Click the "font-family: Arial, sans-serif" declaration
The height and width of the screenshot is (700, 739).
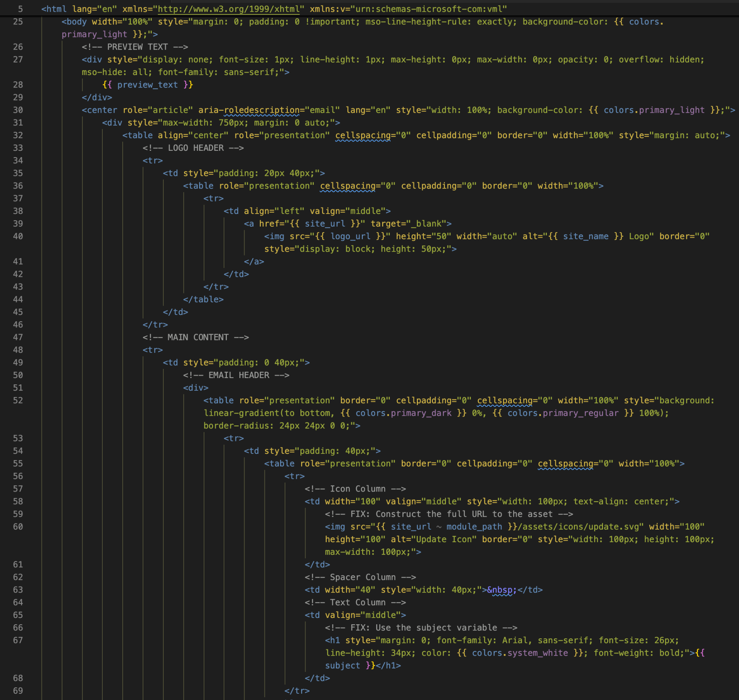(x=514, y=640)
